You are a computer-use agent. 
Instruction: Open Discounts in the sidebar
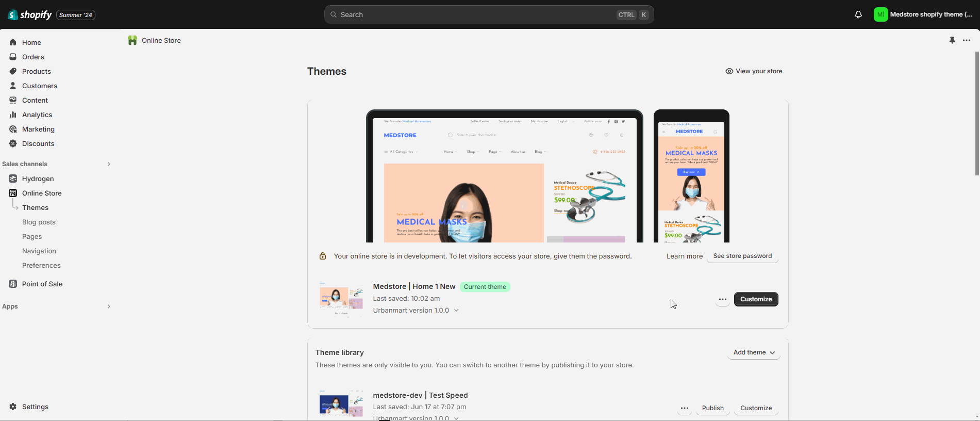coord(38,143)
